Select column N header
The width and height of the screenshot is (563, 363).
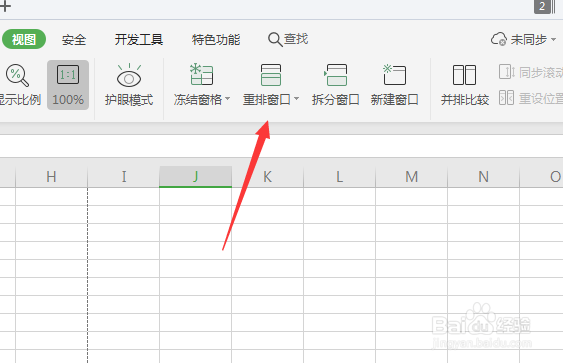point(483,177)
